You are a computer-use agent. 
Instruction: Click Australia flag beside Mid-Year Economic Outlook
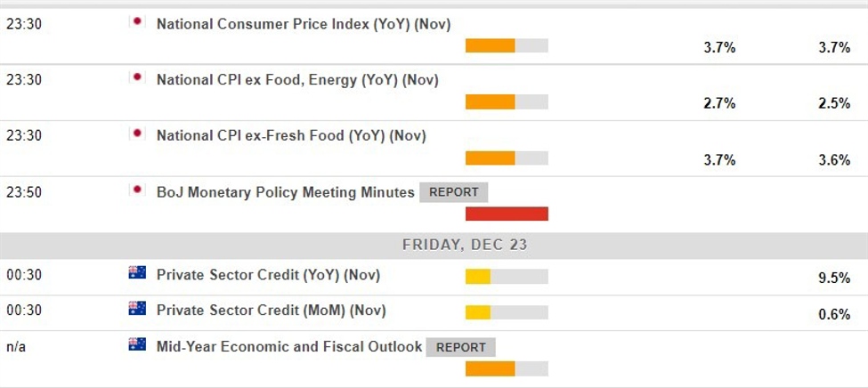point(137,344)
